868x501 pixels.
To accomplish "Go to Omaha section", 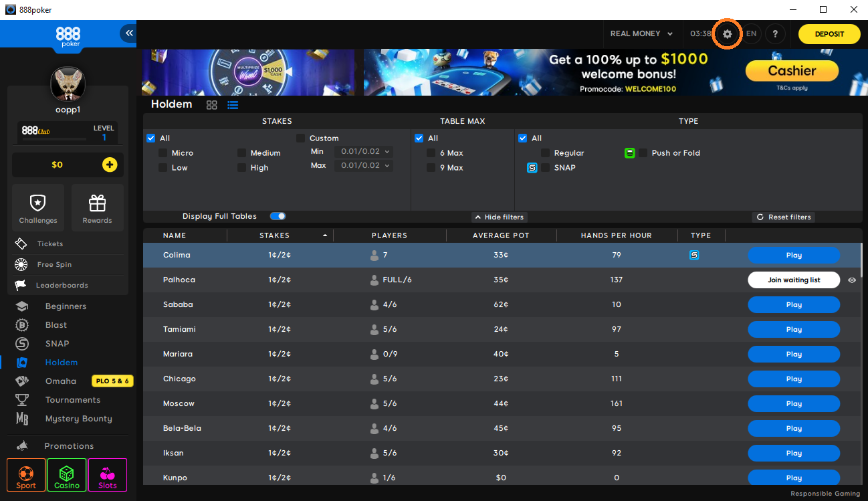I will click(x=61, y=381).
